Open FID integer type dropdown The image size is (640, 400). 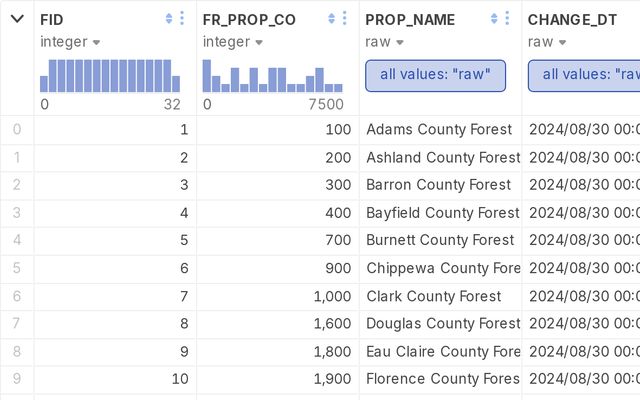[70, 41]
